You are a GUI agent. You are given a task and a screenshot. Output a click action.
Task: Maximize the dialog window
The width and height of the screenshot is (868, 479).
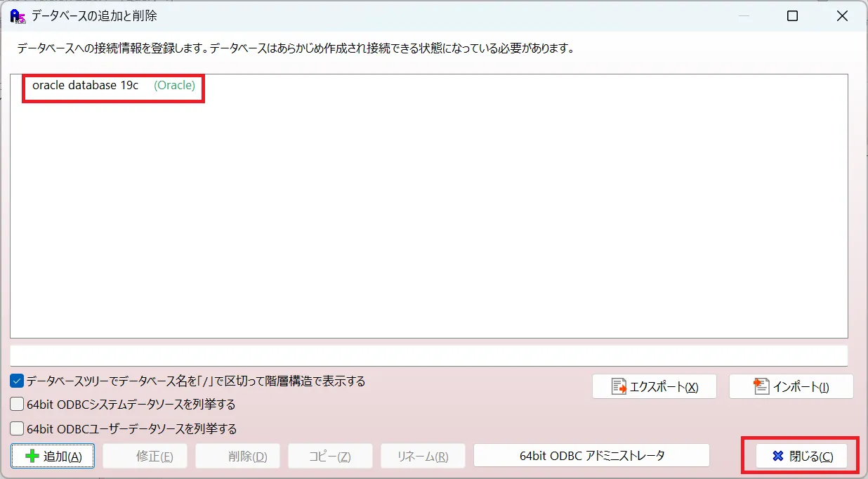[x=792, y=16]
